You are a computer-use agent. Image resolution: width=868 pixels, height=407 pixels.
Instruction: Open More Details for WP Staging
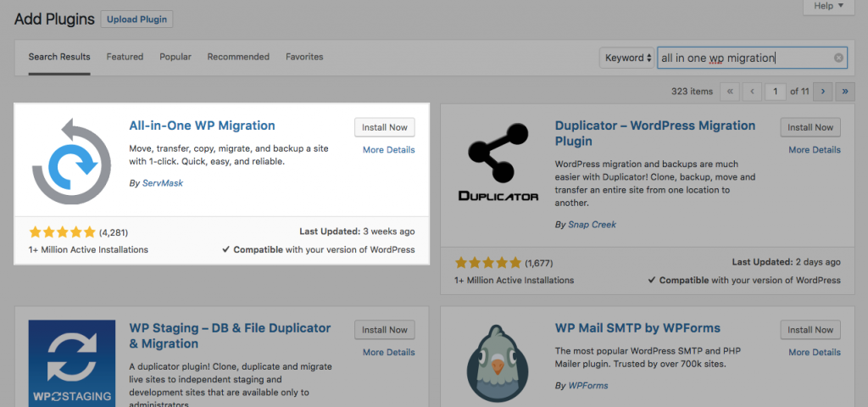(388, 352)
